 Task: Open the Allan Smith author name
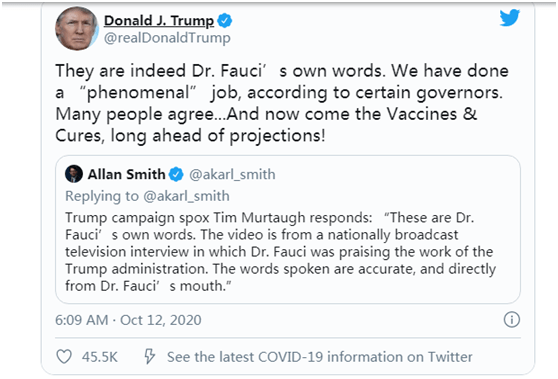(127, 174)
